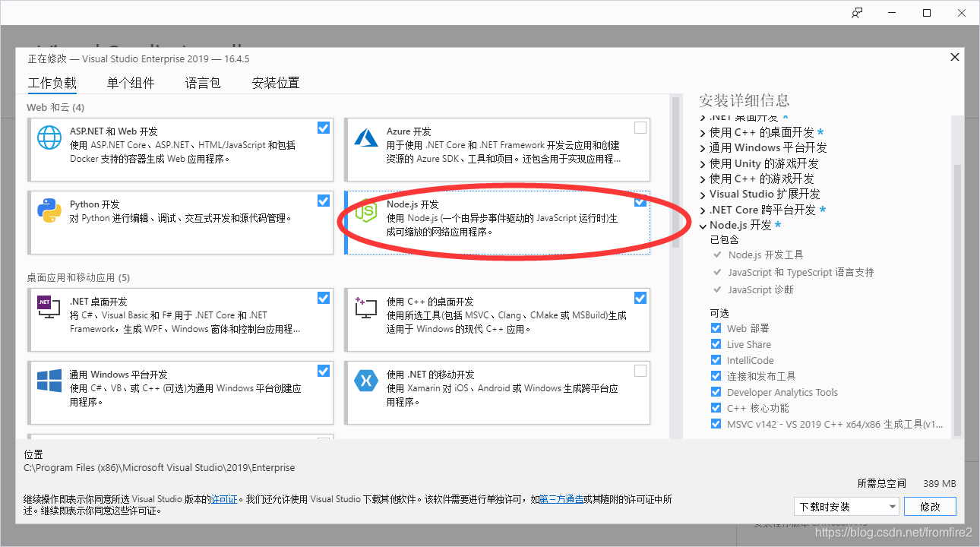This screenshot has width=980, height=547.
Task: Open the 语言包 tab
Action: click(x=202, y=83)
